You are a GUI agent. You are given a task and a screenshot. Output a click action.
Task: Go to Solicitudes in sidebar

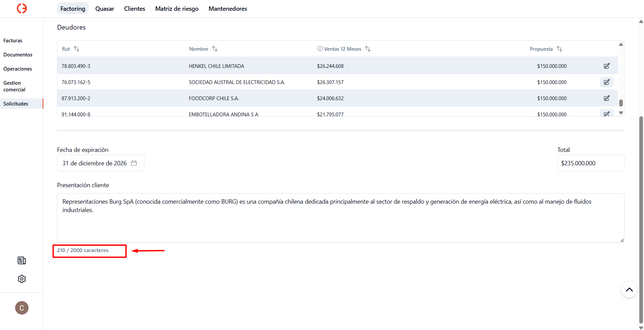(21, 104)
